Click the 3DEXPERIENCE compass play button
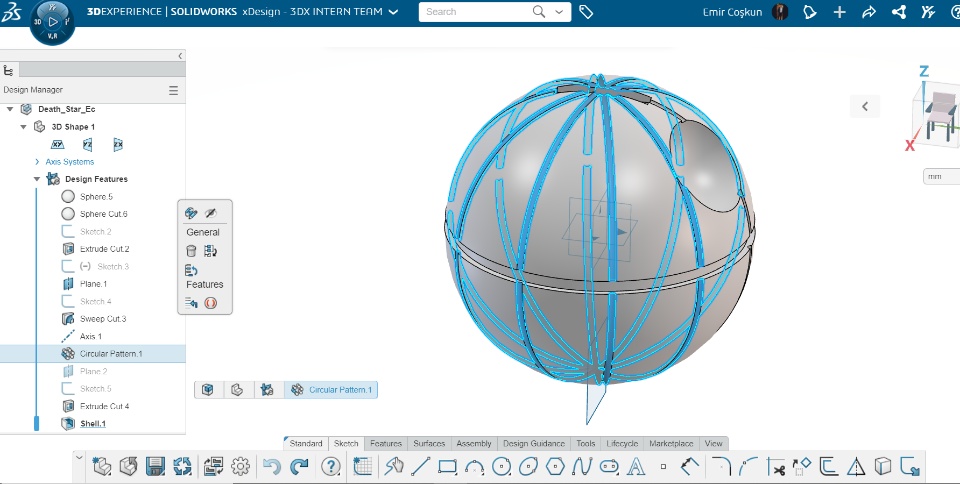The image size is (960, 484). pyautogui.click(x=53, y=22)
